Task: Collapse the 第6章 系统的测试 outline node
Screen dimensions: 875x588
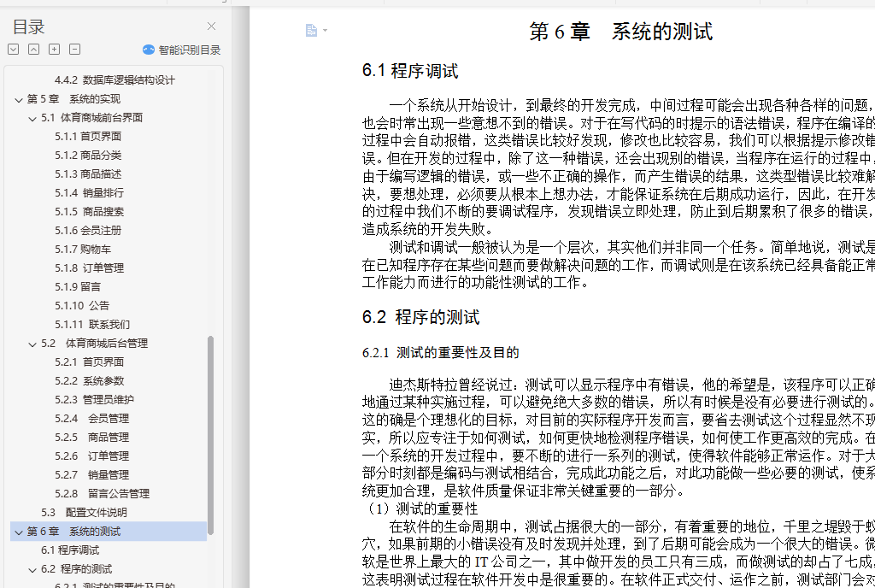Action: (x=19, y=532)
